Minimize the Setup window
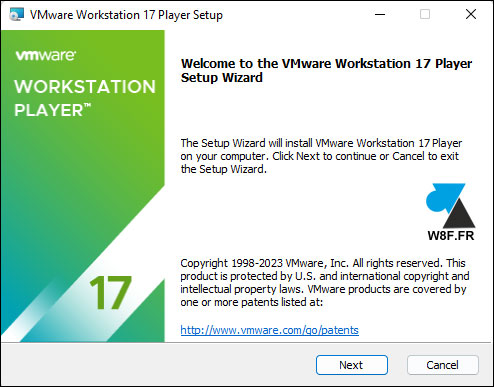The width and height of the screenshot is (494, 387). click(380, 14)
